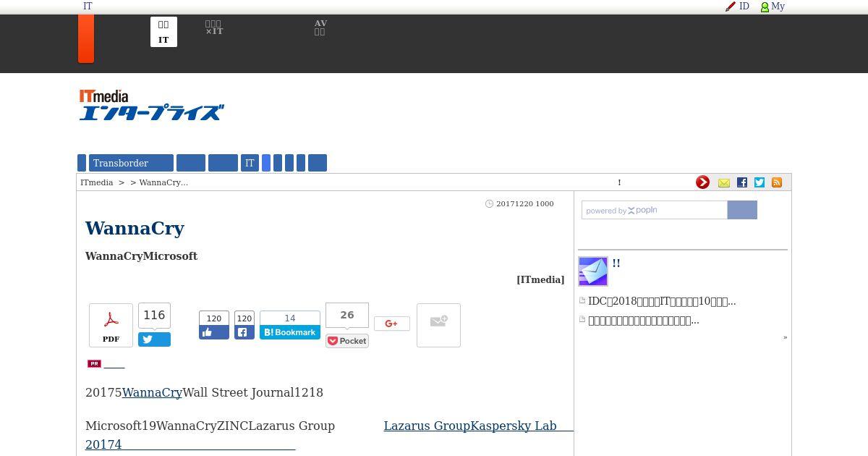Click the PR label badge
This screenshot has height=456, width=868.
point(94,364)
